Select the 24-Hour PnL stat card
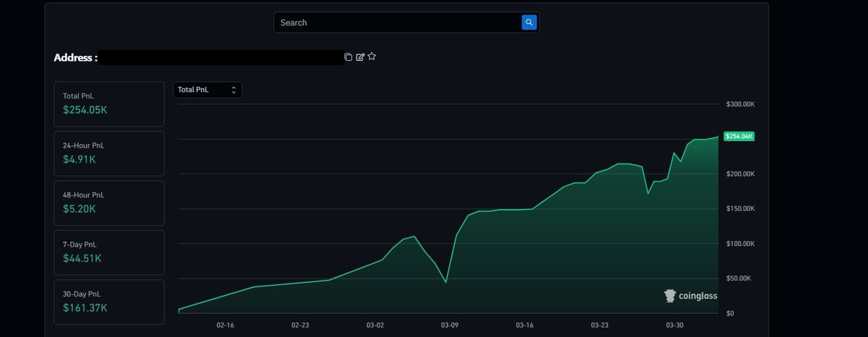The height and width of the screenshot is (337, 868). pos(109,153)
